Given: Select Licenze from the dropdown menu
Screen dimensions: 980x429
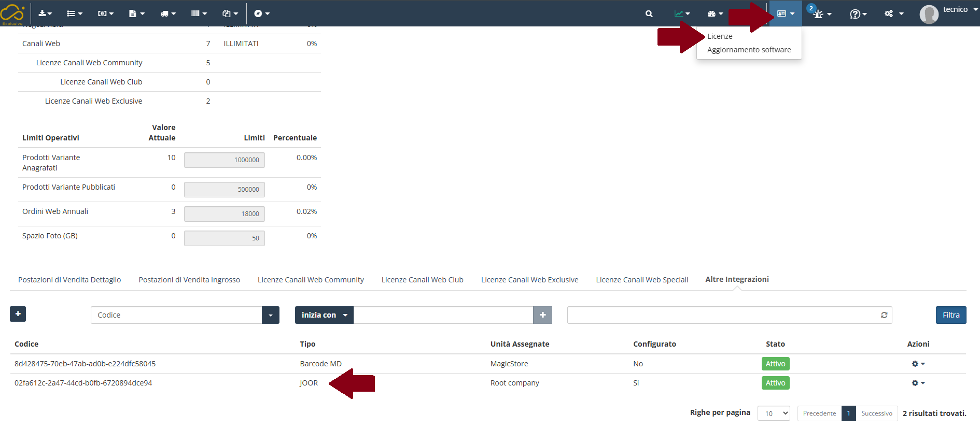Looking at the screenshot, I should tap(720, 36).
